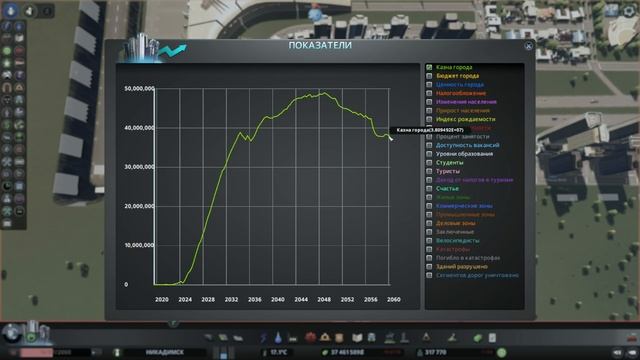Viewport: 640px width, 360px height.
Task: Click the red date progress bar
Action: coord(36,352)
